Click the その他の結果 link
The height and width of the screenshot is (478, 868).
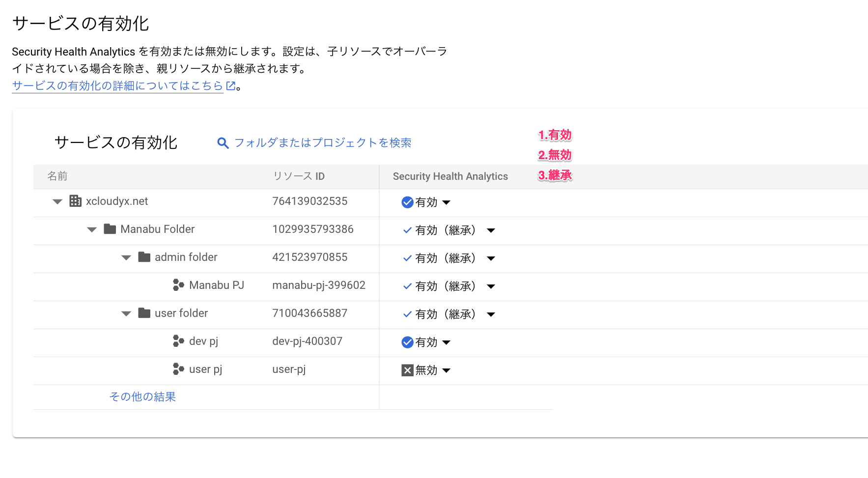(142, 396)
